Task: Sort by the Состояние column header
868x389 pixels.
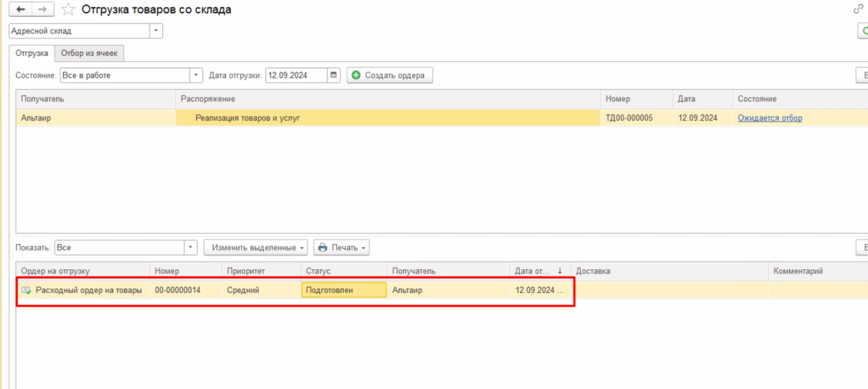Action: pyautogui.click(x=800, y=99)
